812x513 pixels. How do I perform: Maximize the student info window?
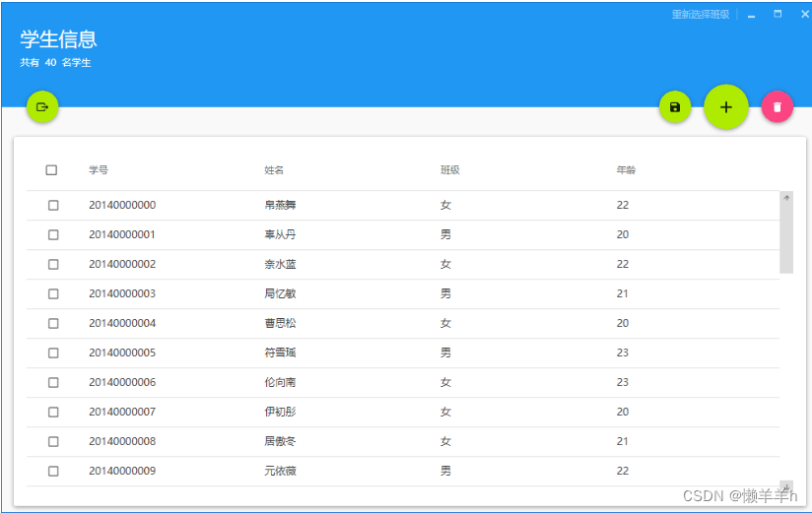pyautogui.click(x=778, y=15)
